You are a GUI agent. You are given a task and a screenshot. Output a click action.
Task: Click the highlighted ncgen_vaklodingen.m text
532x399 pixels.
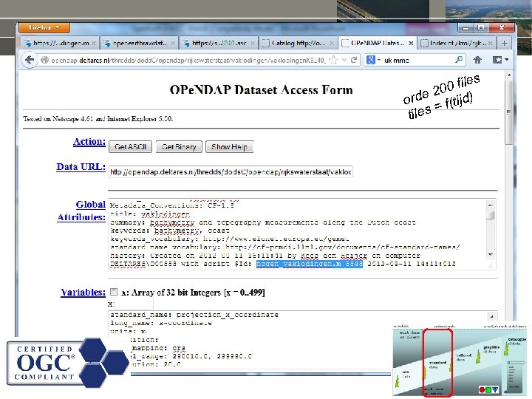[x=310, y=264]
